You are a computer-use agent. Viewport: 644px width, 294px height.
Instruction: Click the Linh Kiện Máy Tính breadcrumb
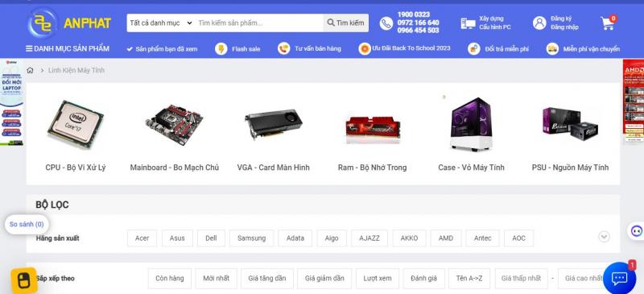76,70
